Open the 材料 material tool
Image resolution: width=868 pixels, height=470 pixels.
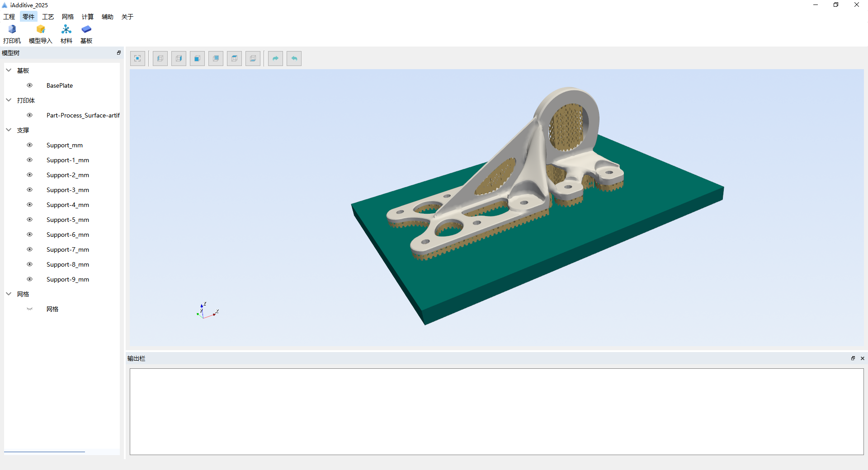(66, 33)
